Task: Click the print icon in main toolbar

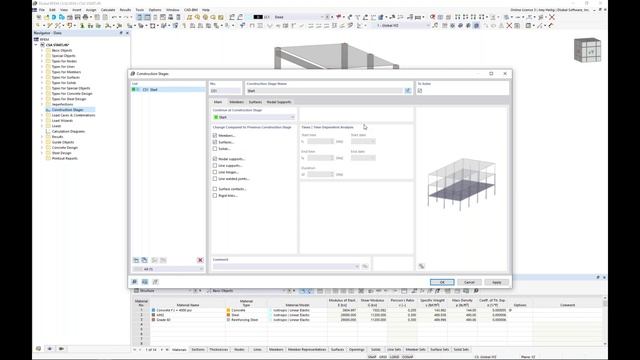Action: coord(85,17)
